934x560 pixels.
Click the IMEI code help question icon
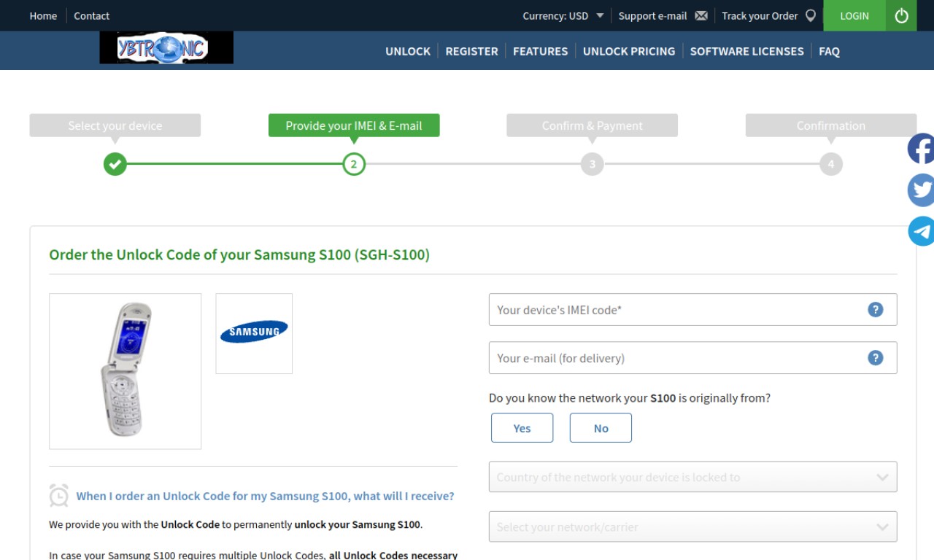(876, 310)
